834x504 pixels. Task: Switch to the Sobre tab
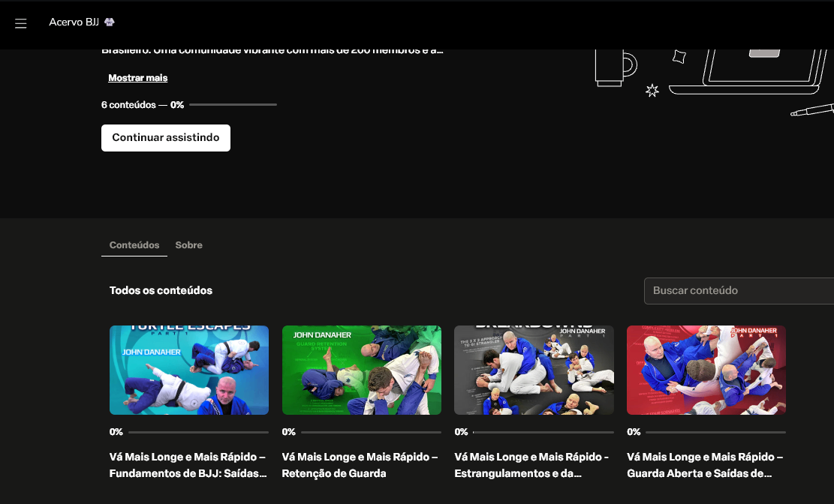coord(189,245)
